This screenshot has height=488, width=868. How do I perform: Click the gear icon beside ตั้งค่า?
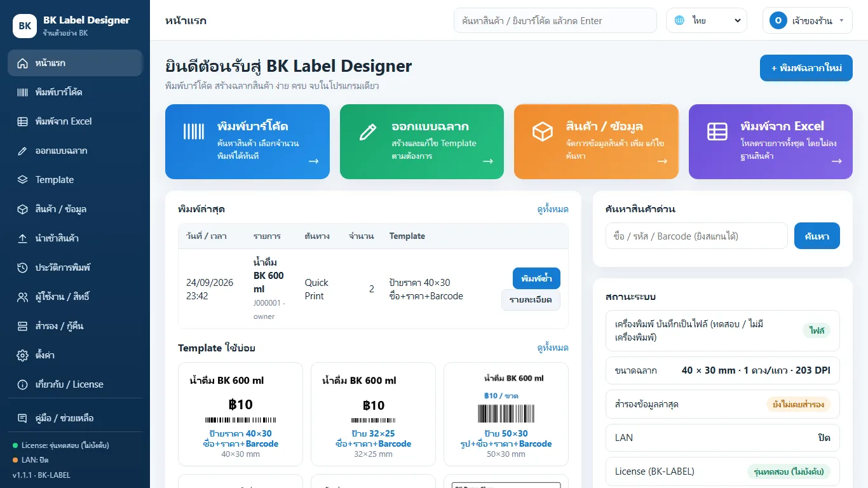(23, 355)
